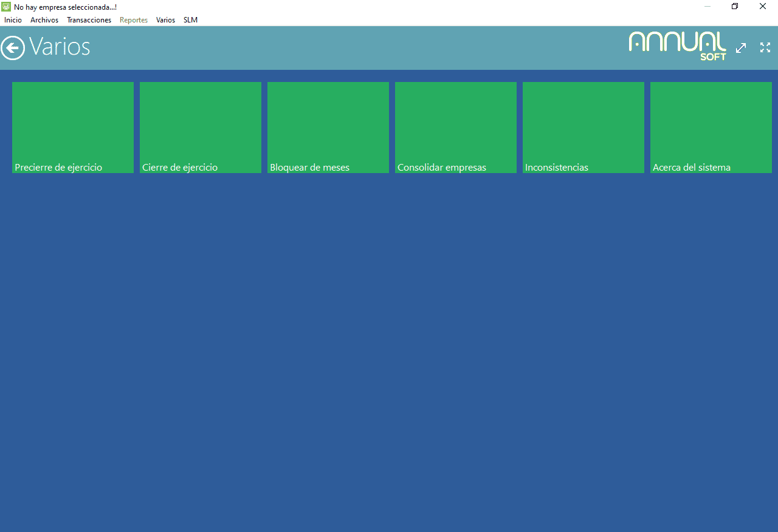Select the Bloquear de meses tile

coord(328,128)
